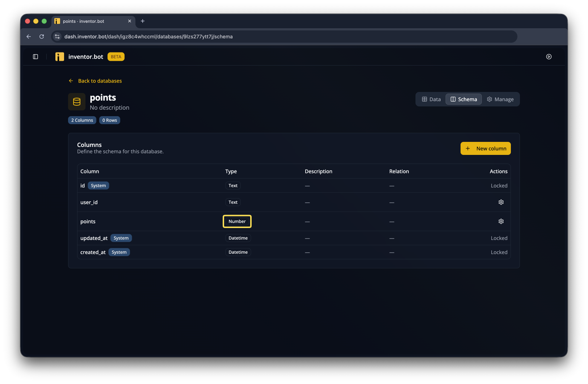Click the BETA badge
This screenshot has height=384, width=588.
(x=116, y=57)
